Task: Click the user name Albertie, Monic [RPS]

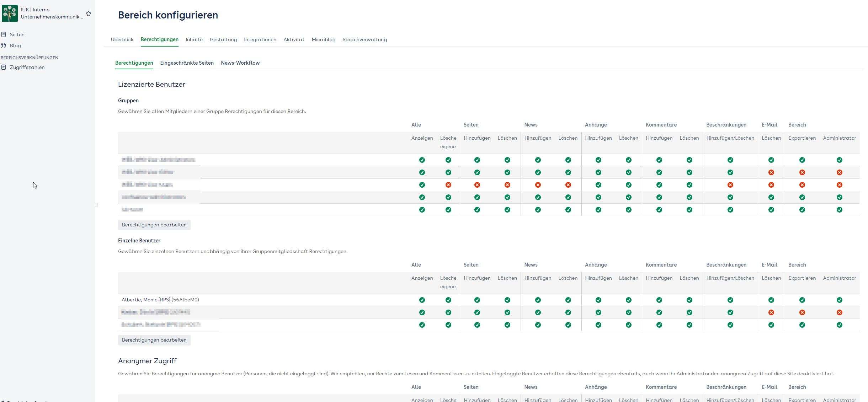Action: pyautogui.click(x=146, y=300)
